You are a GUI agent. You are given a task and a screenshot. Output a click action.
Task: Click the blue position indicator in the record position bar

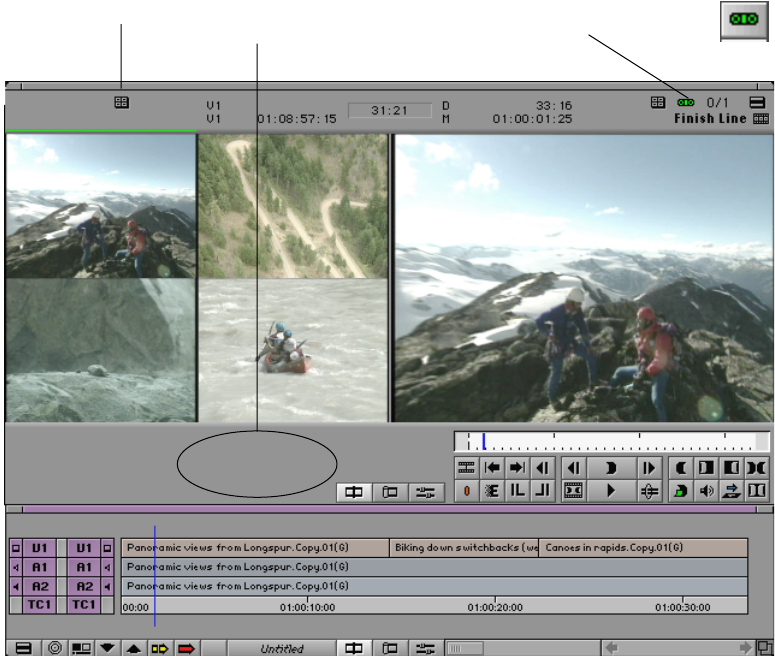tap(484, 441)
